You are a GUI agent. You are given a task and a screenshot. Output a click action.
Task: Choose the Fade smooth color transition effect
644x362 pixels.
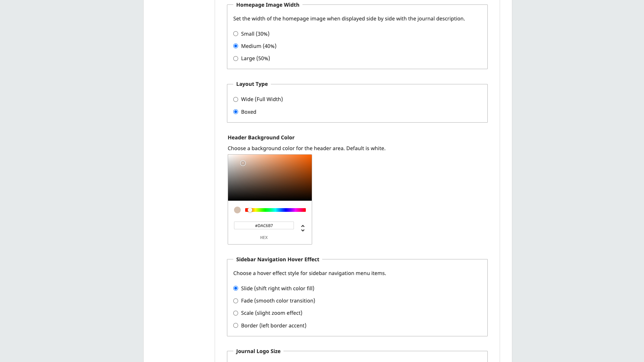(x=236, y=301)
